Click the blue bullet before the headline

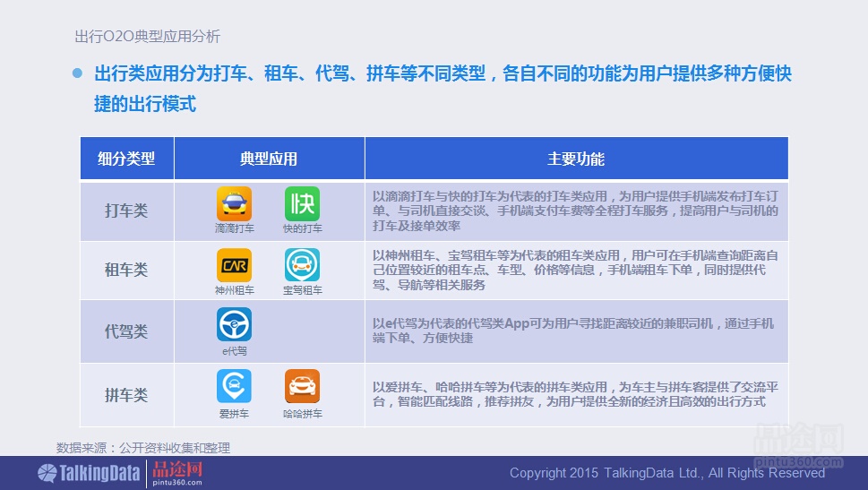78,73
